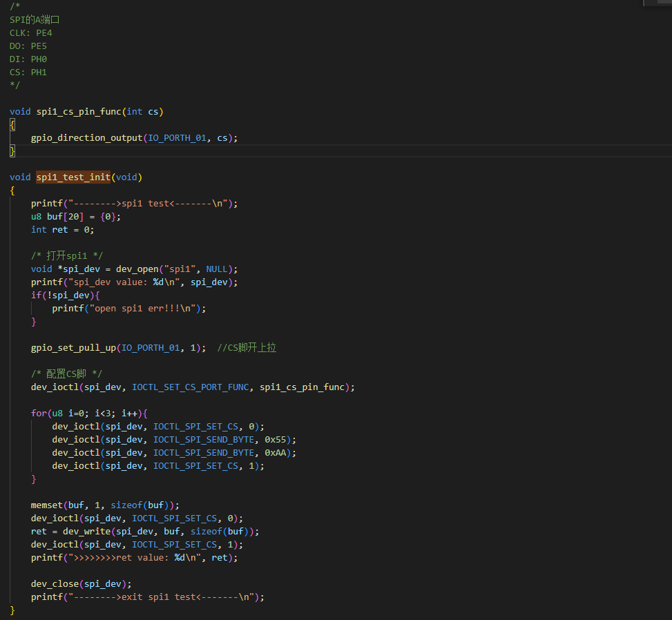This screenshot has height=620, width=672.
Task: Click the "/* 配置CS脚 */" comment
Action: [x=66, y=374]
